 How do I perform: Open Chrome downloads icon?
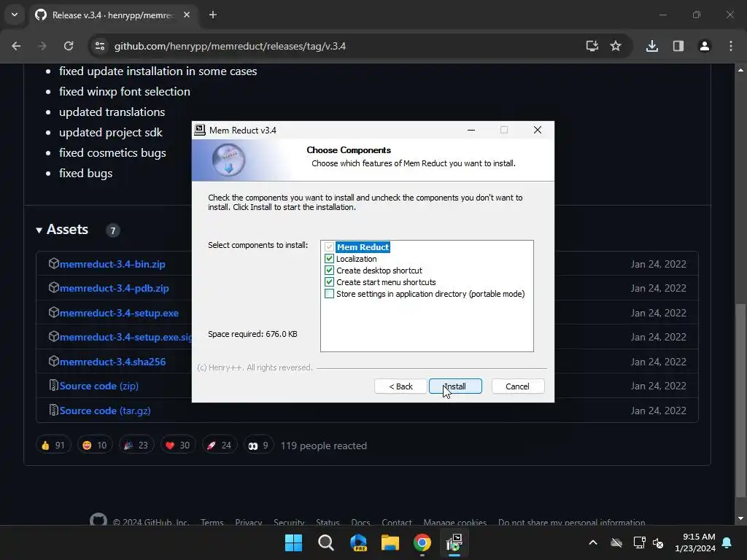tap(651, 46)
